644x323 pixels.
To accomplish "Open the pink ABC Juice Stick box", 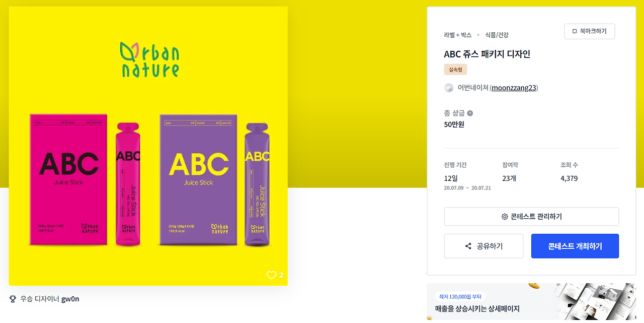I will [x=68, y=180].
